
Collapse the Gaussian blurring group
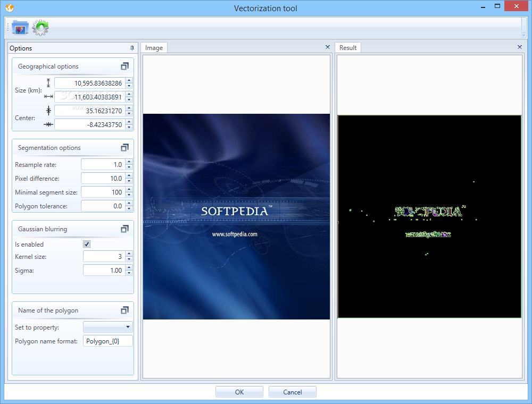pos(124,229)
